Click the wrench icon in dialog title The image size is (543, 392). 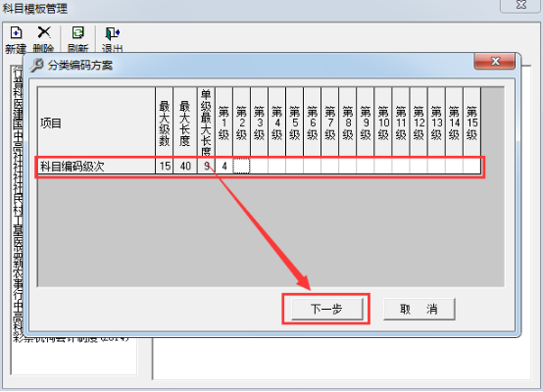(36, 65)
